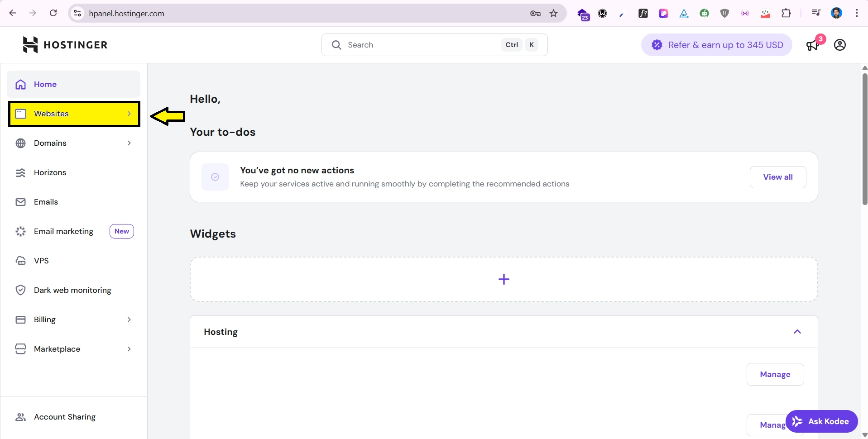Open the browser extensions puzzle icon

point(786,14)
